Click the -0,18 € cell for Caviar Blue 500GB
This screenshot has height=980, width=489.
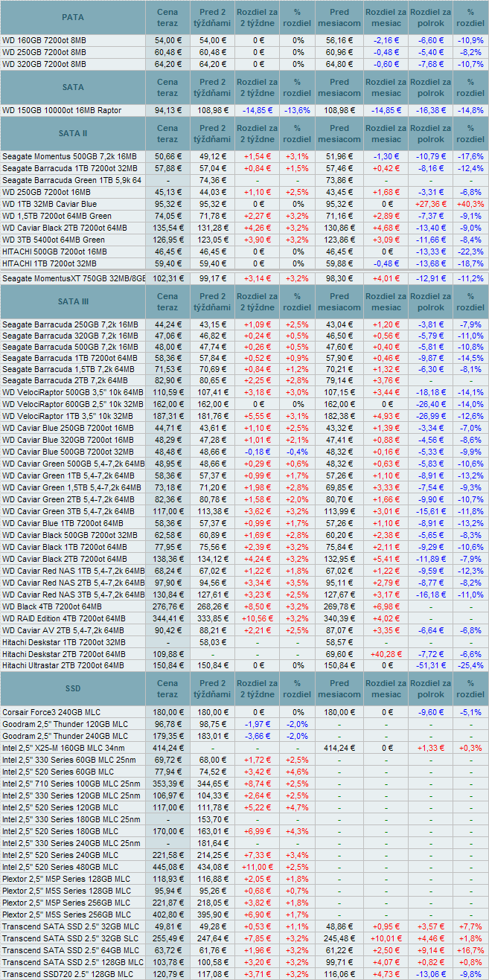pos(258,451)
